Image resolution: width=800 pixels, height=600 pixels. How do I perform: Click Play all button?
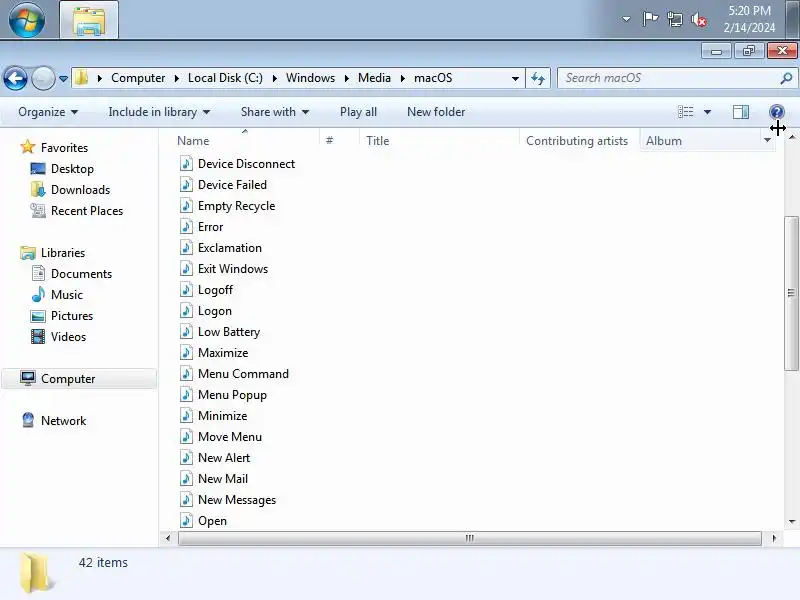[358, 112]
